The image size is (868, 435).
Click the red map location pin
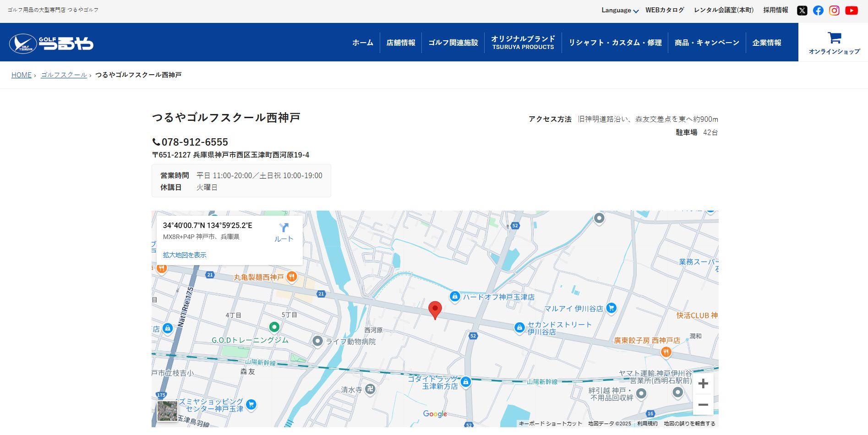point(435,310)
